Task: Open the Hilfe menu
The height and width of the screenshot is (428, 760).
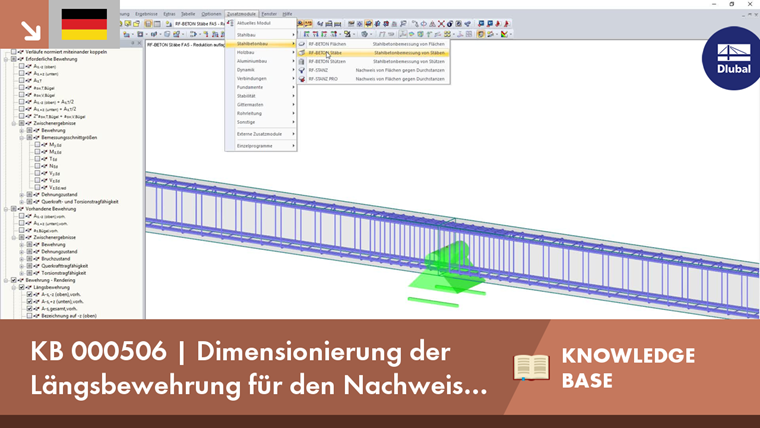Action: click(287, 14)
